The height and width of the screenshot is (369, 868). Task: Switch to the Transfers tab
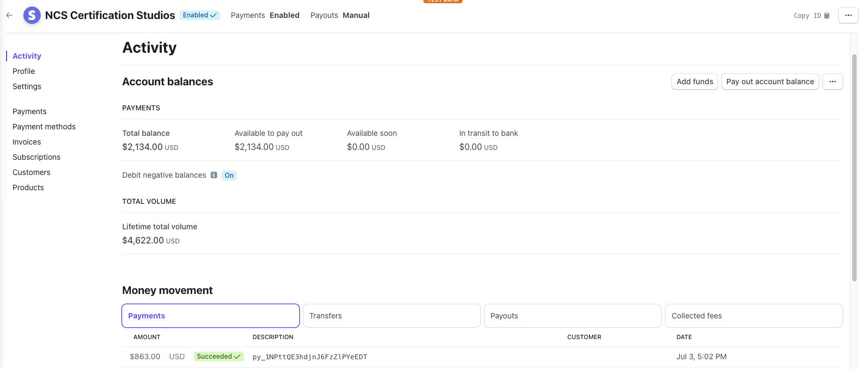pyautogui.click(x=391, y=316)
